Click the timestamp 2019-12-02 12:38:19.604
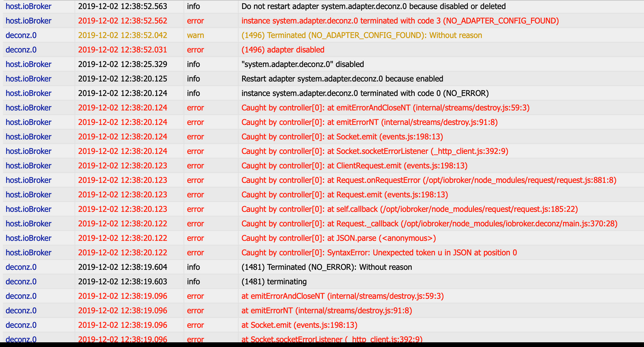644x347 pixels. pyautogui.click(x=122, y=267)
